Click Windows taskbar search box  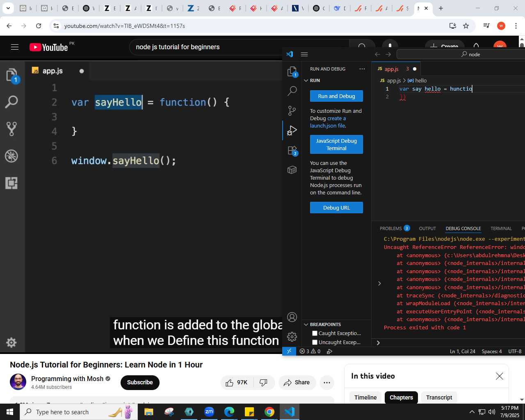tap(79, 412)
